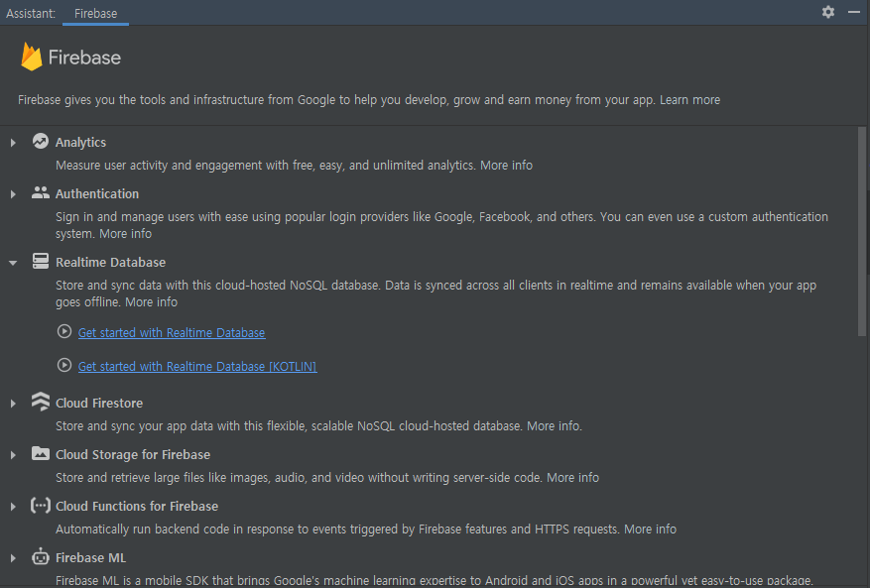Click the Authentication people icon
Viewport: 870px width, 588px height.
coord(41,193)
